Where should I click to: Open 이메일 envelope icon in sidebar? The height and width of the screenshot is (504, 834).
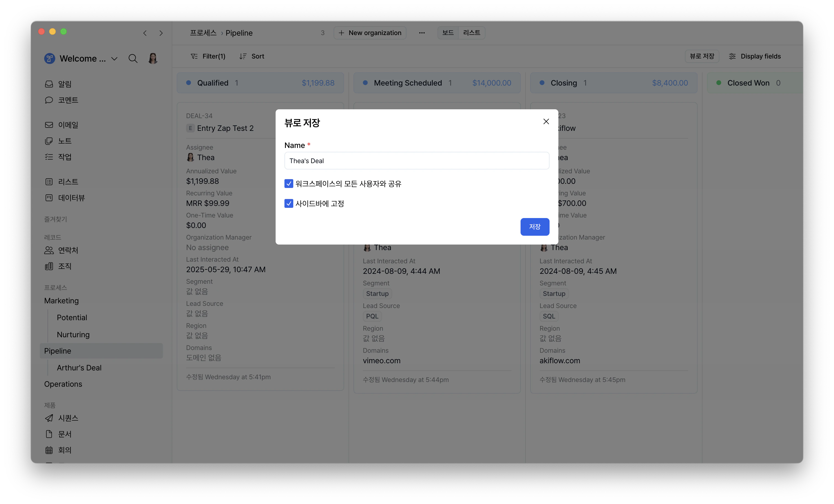pyautogui.click(x=49, y=125)
